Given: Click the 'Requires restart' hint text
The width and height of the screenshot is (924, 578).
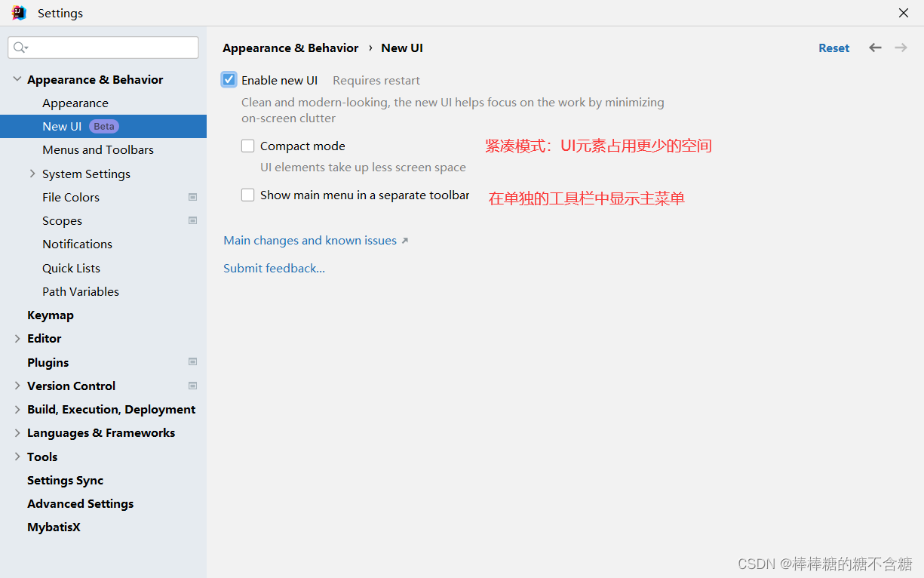Looking at the screenshot, I should [x=376, y=80].
